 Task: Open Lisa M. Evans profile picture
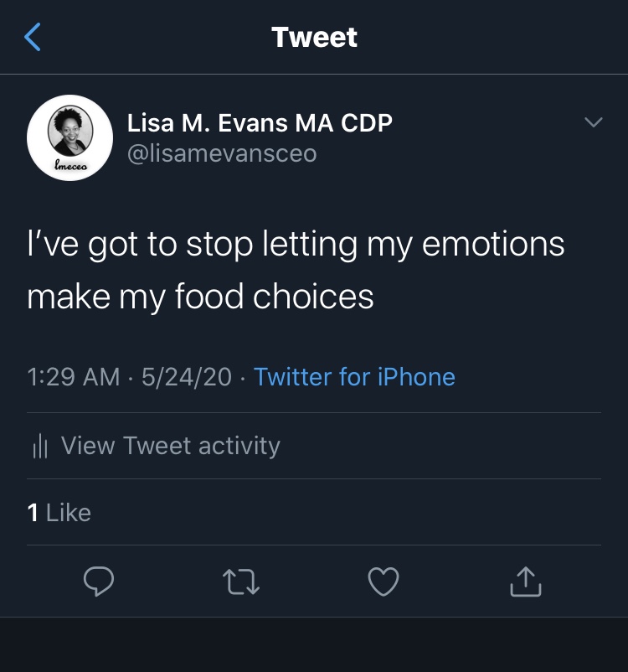pyautogui.click(x=69, y=130)
